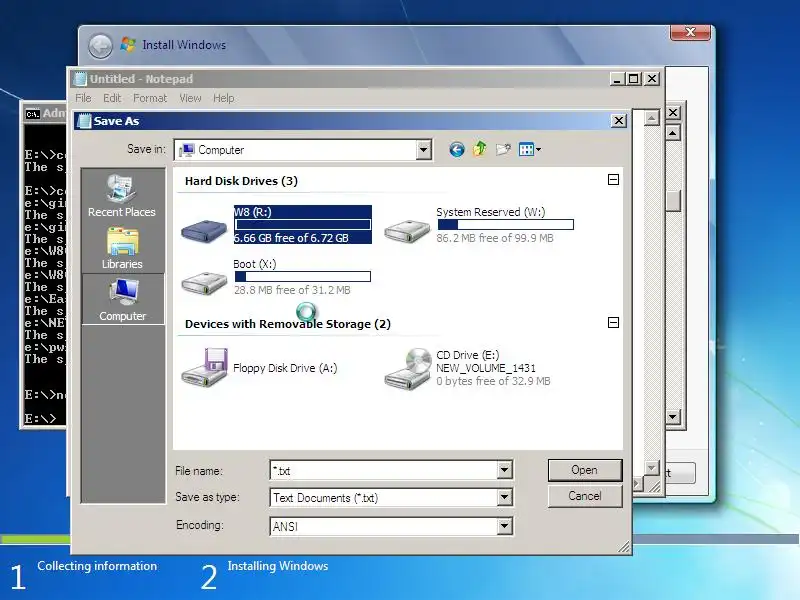Open Libraries in the sidebar
The width and height of the screenshot is (800, 600).
pos(122,248)
